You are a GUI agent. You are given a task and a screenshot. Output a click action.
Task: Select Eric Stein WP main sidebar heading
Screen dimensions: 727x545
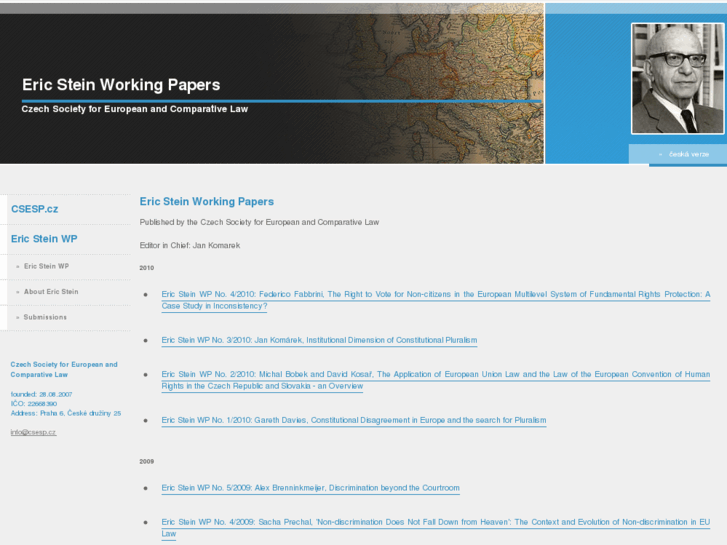(x=44, y=239)
